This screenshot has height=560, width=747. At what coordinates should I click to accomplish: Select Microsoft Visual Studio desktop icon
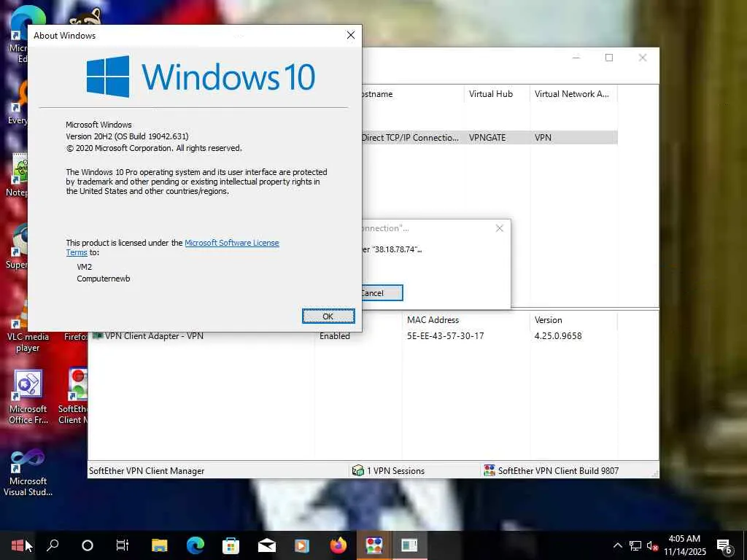(28, 472)
